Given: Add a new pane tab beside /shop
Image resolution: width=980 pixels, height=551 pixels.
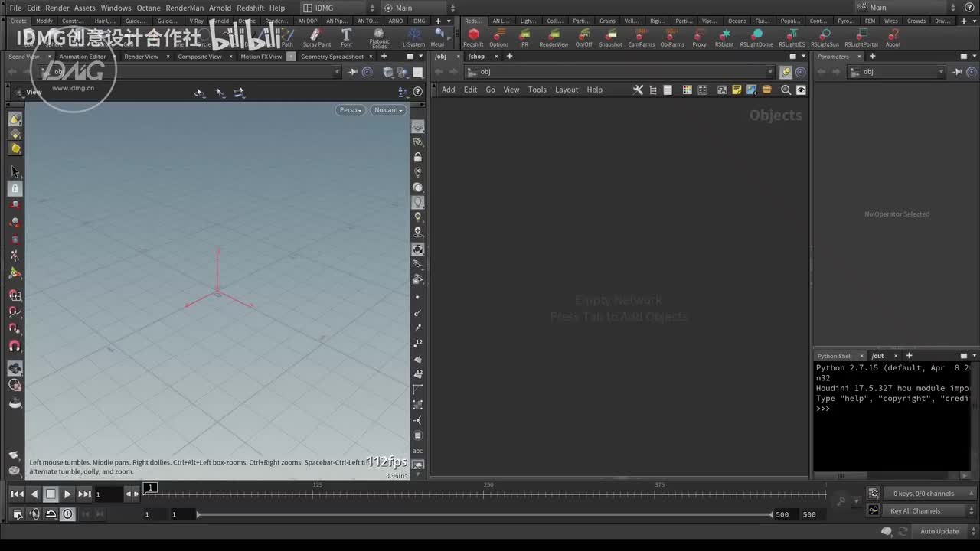Looking at the screenshot, I should (x=509, y=57).
